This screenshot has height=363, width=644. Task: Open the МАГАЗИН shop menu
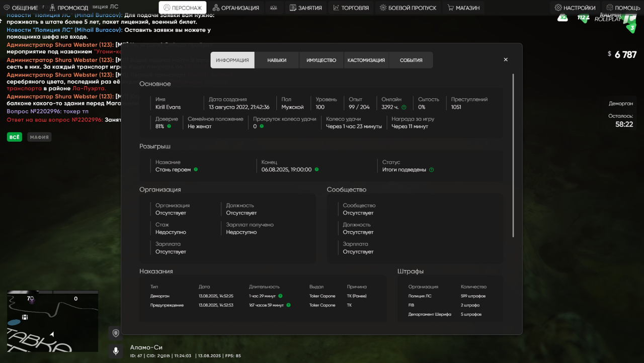463,8
